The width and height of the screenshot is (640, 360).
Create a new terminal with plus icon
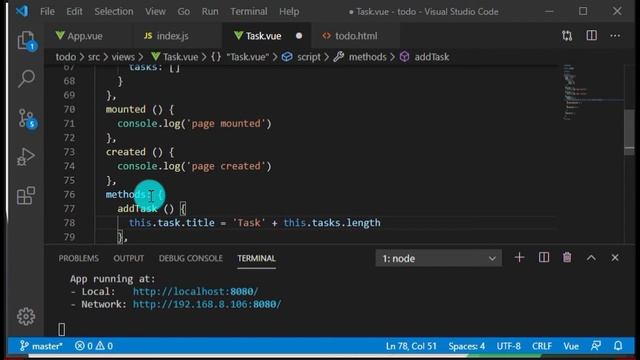pyautogui.click(x=519, y=258)
